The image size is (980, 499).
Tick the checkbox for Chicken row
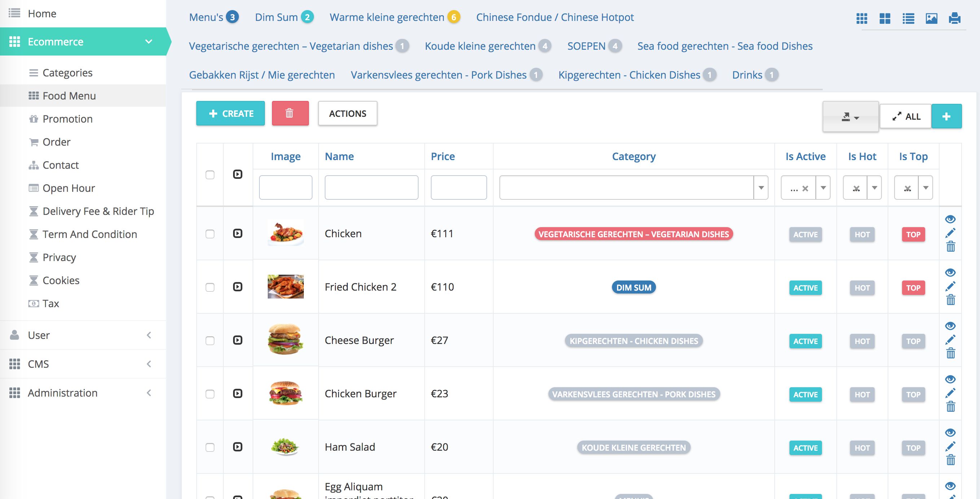click(x=210, y=234)
